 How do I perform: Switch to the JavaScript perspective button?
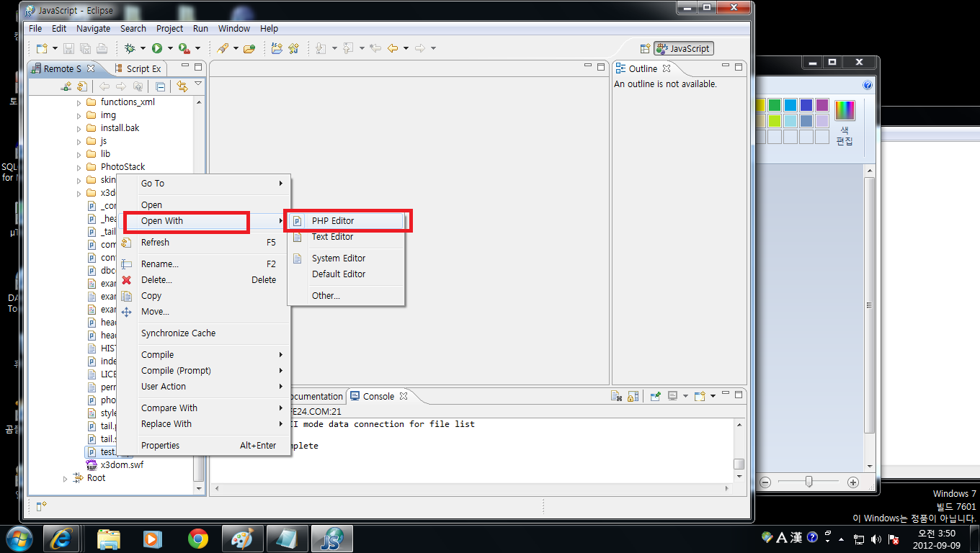point(684,48)
